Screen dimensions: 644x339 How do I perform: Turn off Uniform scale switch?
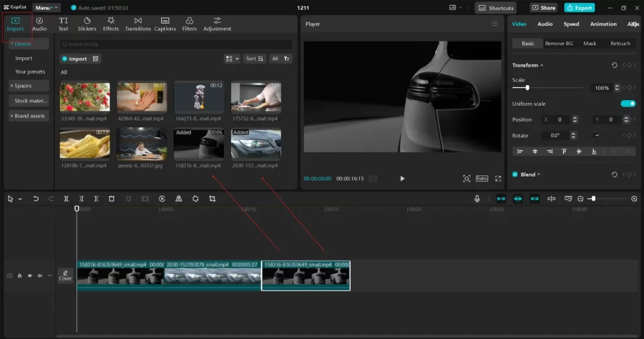point(628,104)
